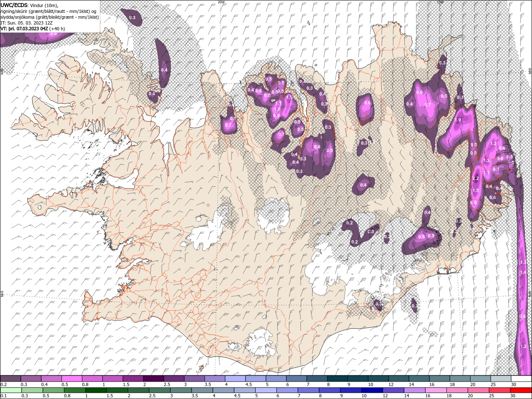Click the UWC/ECDS title text
This screenshot has width=532, height=399.
[x=14, y=5]
